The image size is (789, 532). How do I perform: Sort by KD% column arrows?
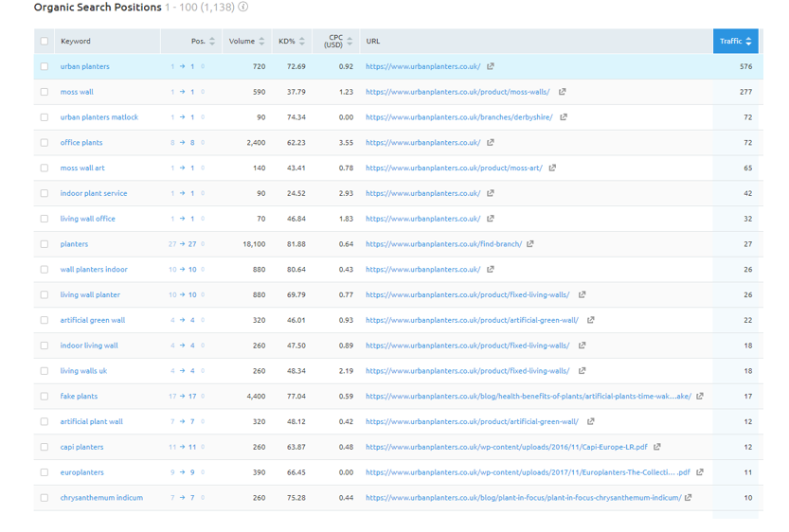pyautogui.click(x=301, y=42)
